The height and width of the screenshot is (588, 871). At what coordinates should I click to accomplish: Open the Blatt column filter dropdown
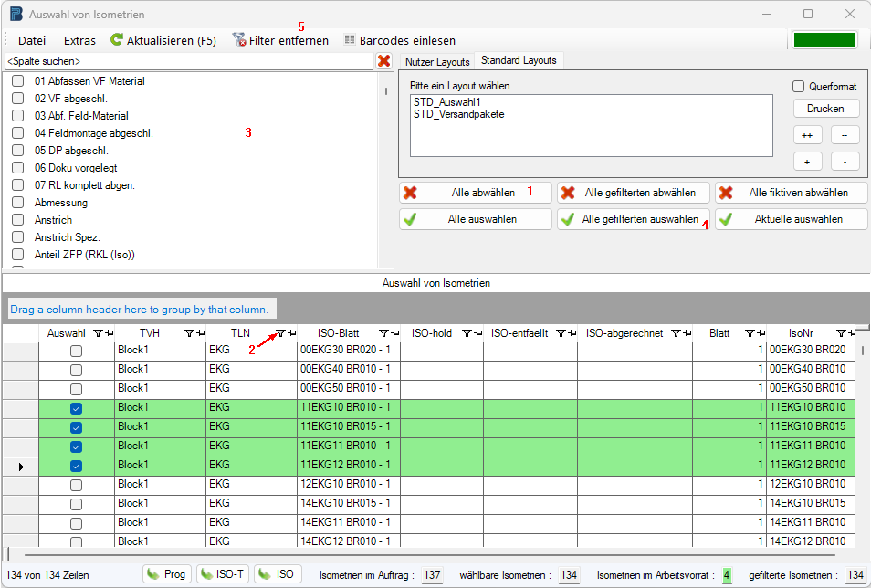pos(750,334)
